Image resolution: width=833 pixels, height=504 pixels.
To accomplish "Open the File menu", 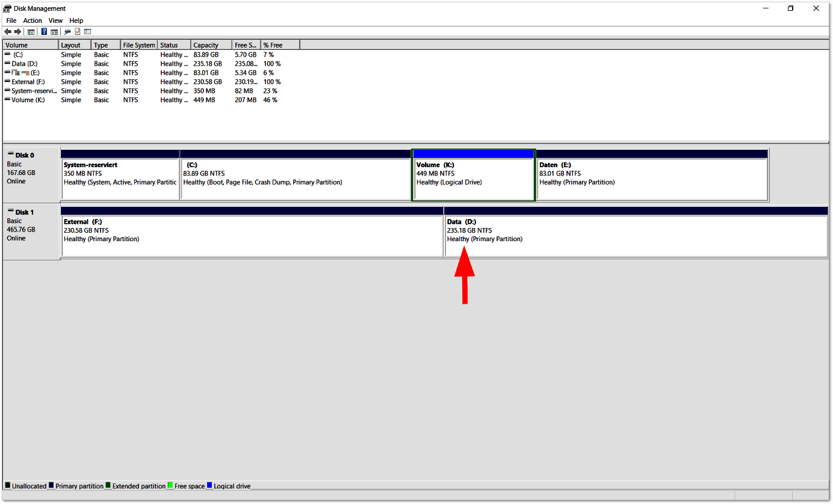I will tap(11, 20).
